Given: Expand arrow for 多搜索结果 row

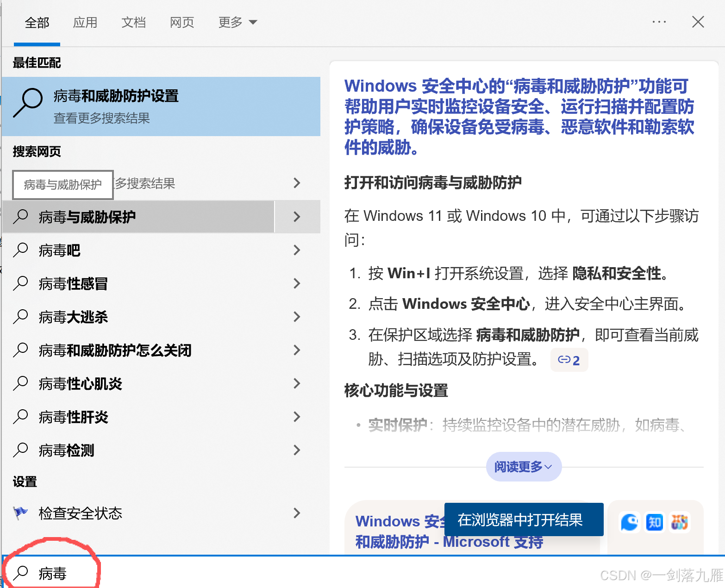Looking at the screenshot, I should pyautogui.click(x=297, y=183).
